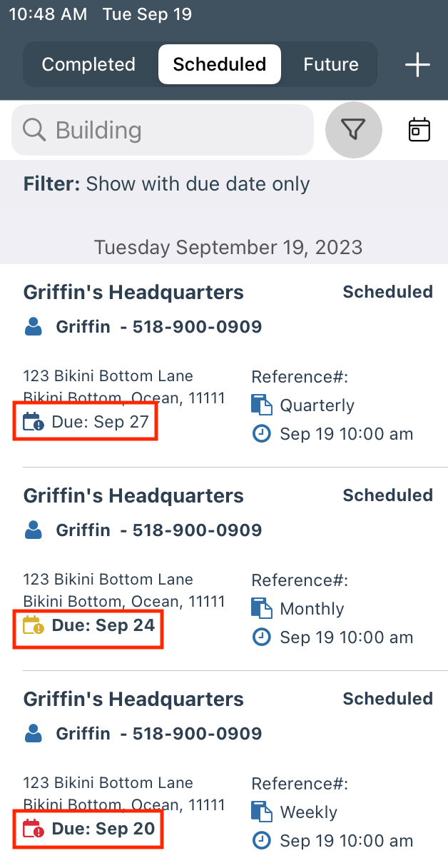Switch to the Completed tab
The height and width of the screenshot is (868, 448).
pos(88,64)
